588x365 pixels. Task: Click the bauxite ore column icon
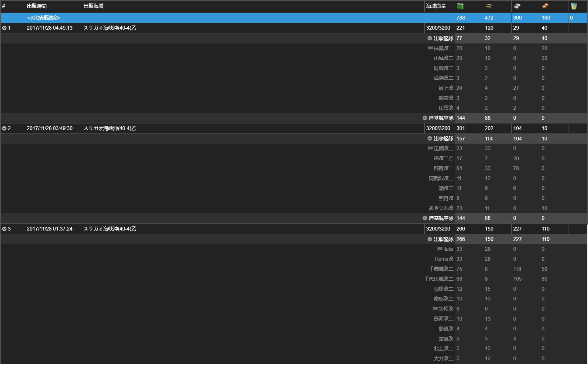point(545,6)
